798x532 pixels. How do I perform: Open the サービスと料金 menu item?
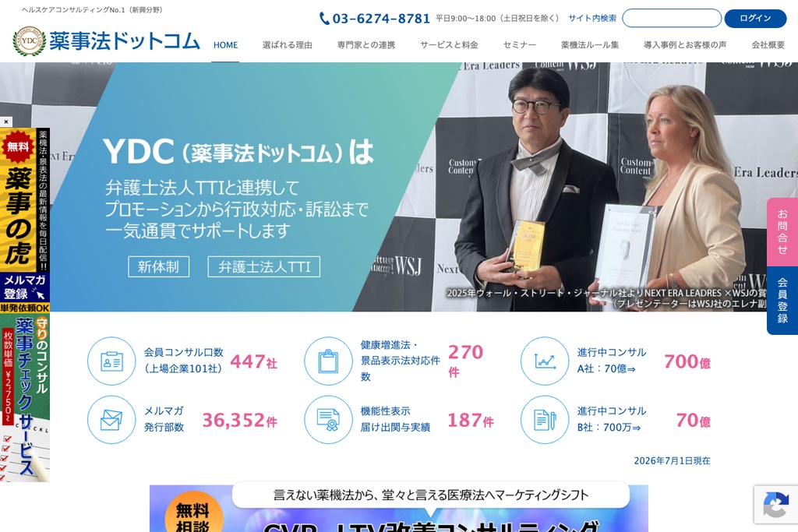click(x=449, y=44)
